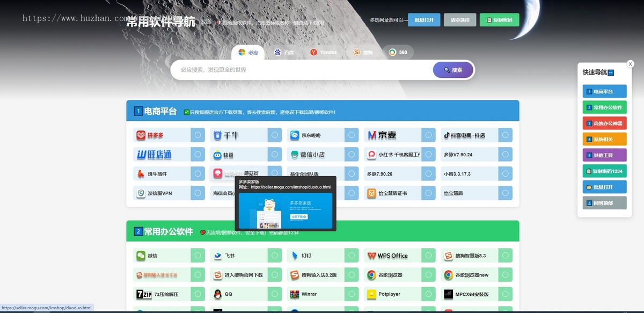Jump to 常用办公软件 in quick navigation
The height and width of the screenshot is (313, 644).
tap(604, 107)
